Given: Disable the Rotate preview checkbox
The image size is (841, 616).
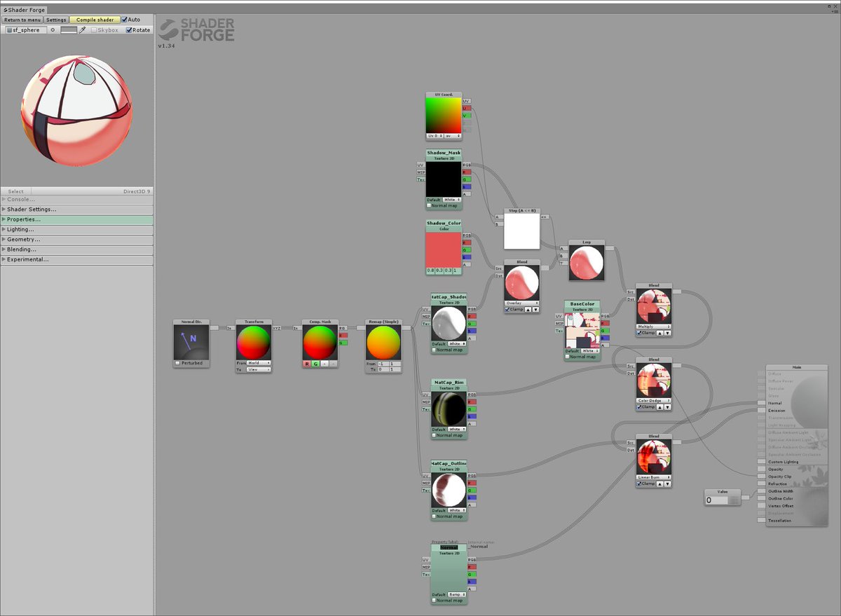Looking at the screenshot, I should tap(129, 30).
